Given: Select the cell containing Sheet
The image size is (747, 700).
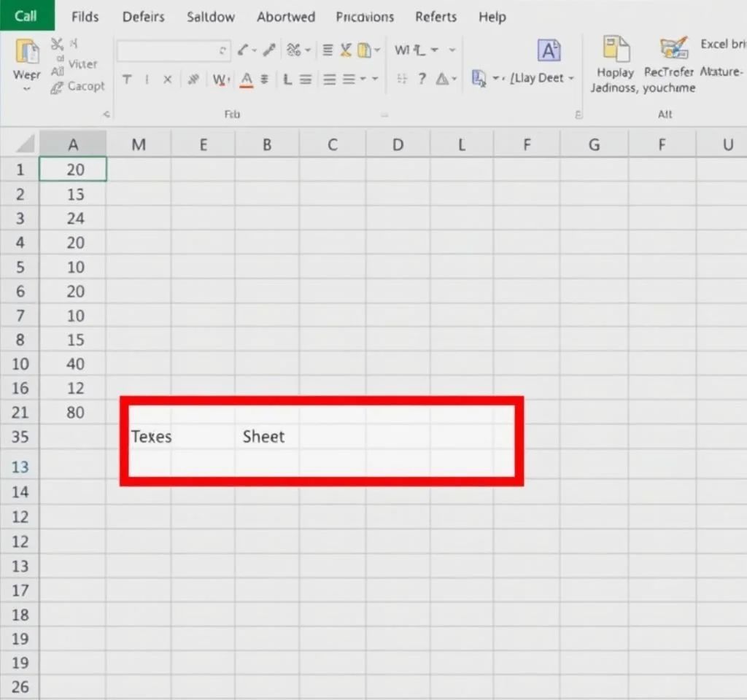Looking at the screenshot, I should coord(264,437).
